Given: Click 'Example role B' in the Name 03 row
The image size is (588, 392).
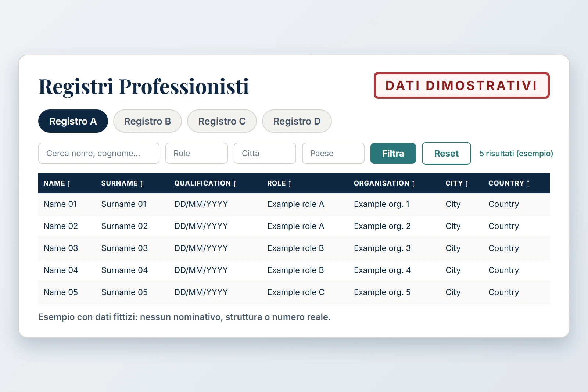Looking at the screenshot, I should [296, 248].
